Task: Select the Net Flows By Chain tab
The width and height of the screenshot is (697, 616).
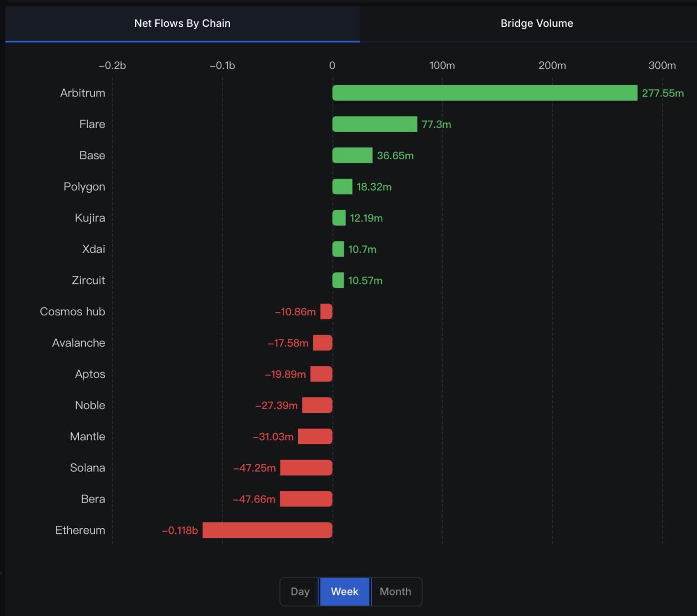Action: click(182, 23)
